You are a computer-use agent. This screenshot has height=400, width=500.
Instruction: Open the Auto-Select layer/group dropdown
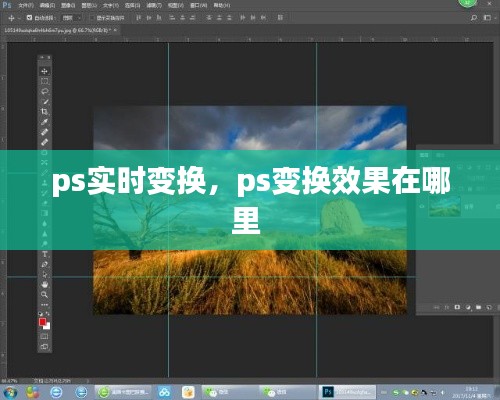pos(72,18)
